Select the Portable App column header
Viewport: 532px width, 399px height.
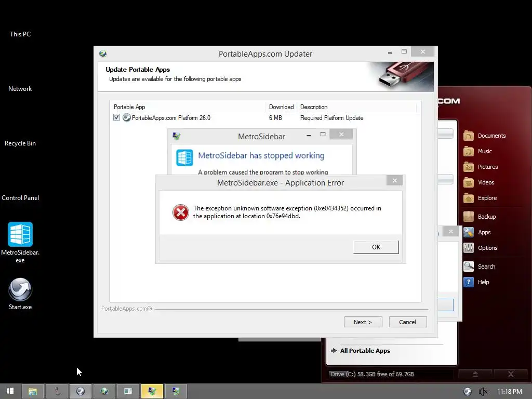188,107
